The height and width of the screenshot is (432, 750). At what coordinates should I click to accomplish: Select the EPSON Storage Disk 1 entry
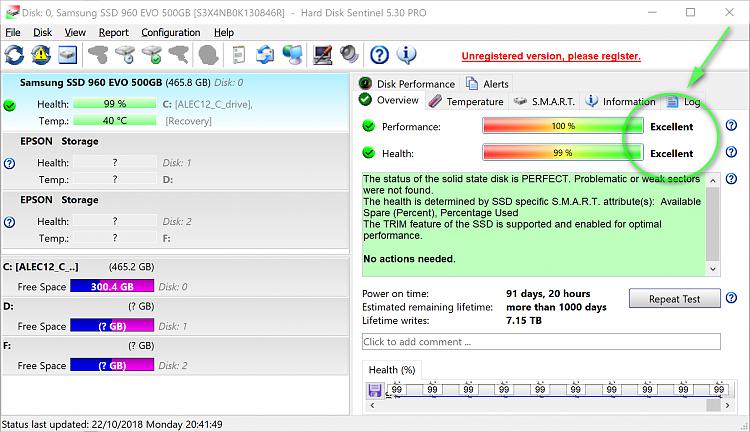coord(175,162)
